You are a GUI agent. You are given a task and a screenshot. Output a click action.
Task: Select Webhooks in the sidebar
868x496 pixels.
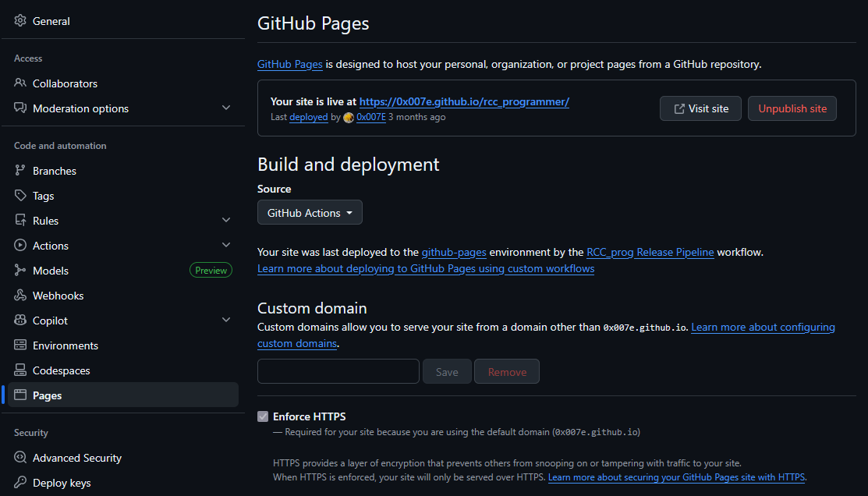click(x=123, y=296)
